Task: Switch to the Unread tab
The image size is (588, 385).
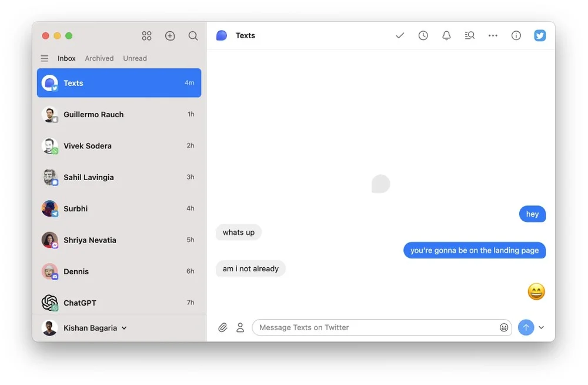Action: coord(135,58)
